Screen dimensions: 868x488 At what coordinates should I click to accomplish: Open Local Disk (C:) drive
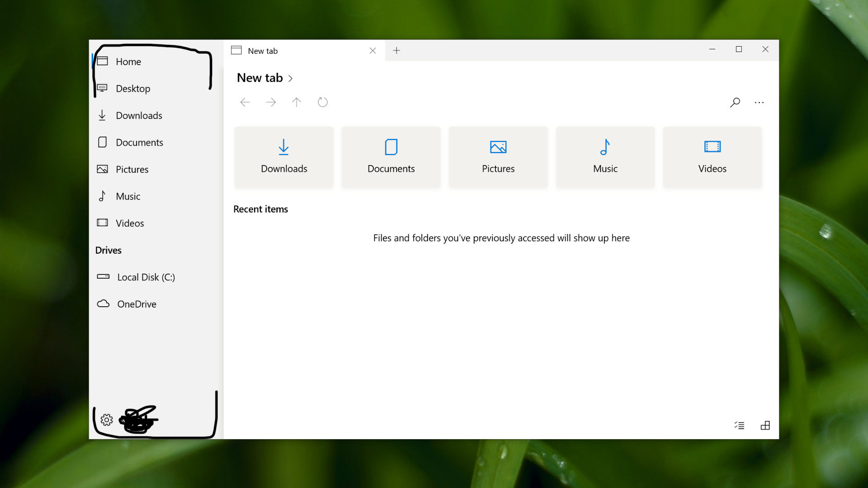(146, 277)
